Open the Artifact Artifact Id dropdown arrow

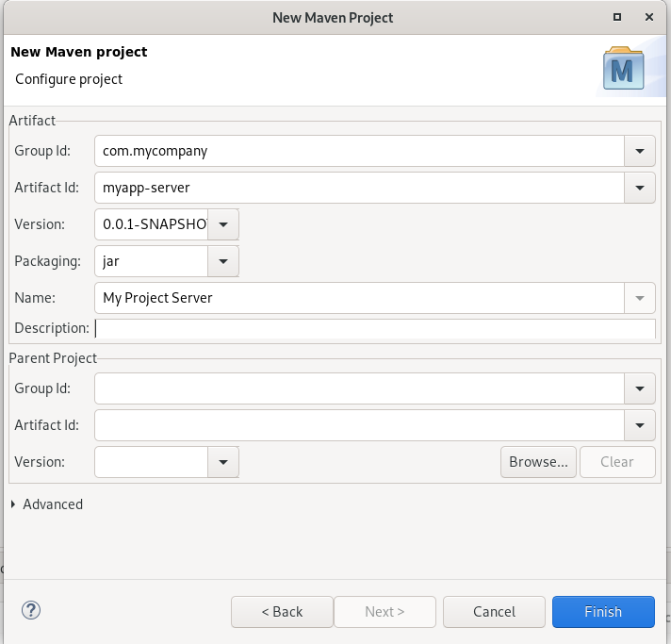640,188
